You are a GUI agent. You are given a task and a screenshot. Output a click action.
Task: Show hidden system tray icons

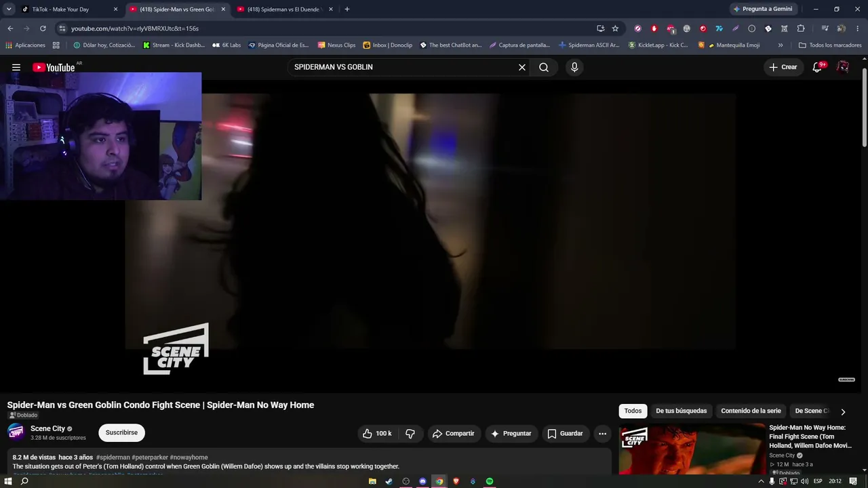point(761,481)
